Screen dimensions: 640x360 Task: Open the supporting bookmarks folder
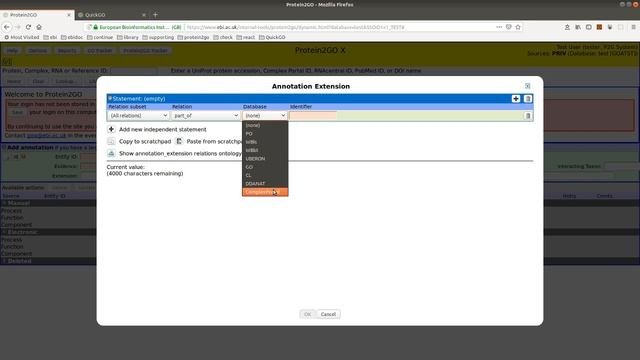coord(158,37)
